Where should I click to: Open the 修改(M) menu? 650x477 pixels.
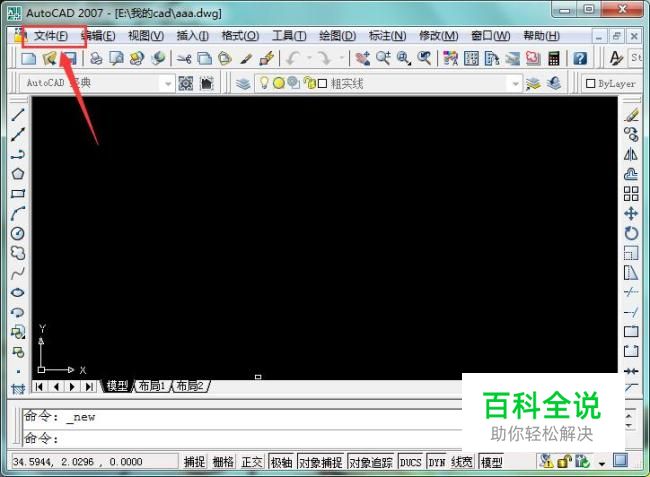(x=439, y=36)
